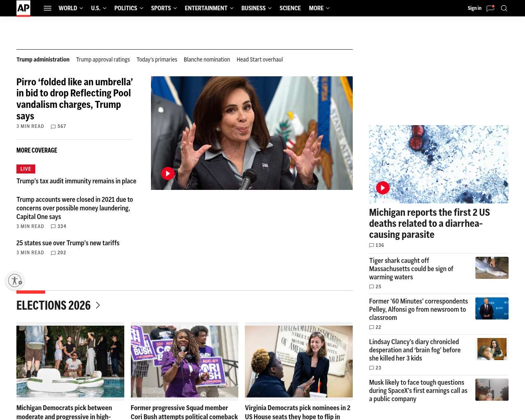The image size is (525, 420).
Task: Click the SpaceX rocket thumbnail
Action: coord(492,390)
